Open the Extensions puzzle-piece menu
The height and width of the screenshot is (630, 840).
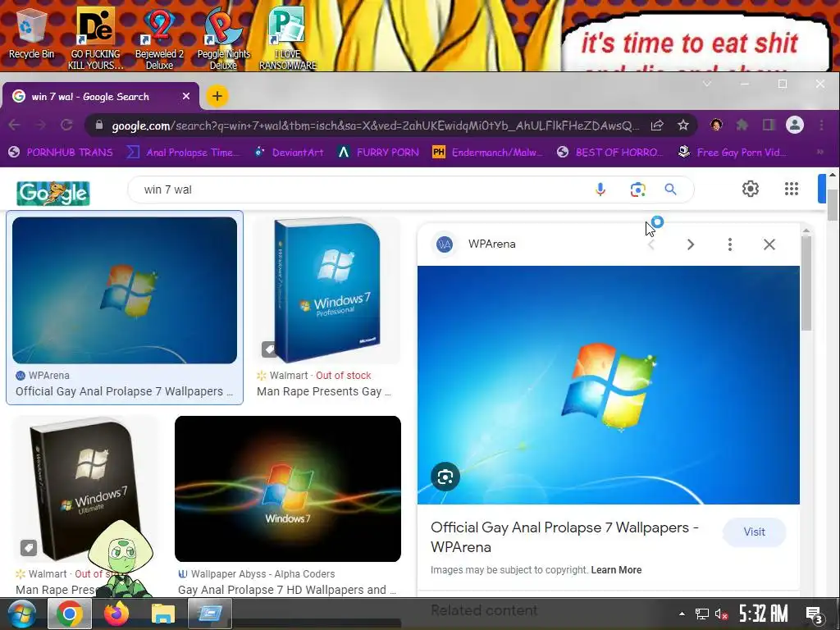(742, 125)
